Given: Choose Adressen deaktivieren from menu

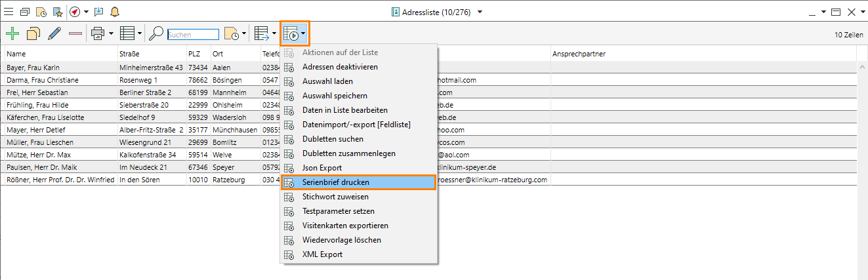Looking at the screenshot, I should 359,67.
